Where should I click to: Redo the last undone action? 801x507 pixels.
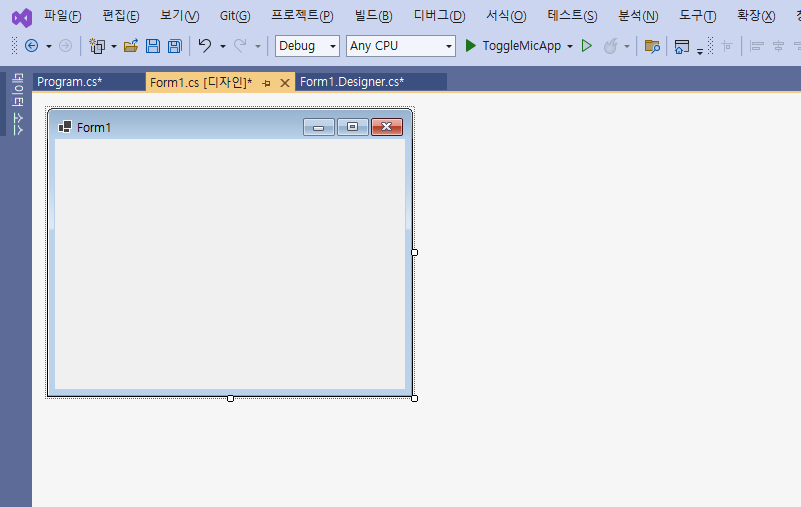click(240, 46)
